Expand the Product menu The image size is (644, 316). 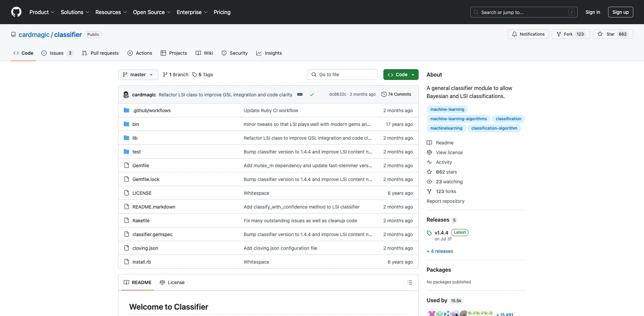[x=42, y=12]
